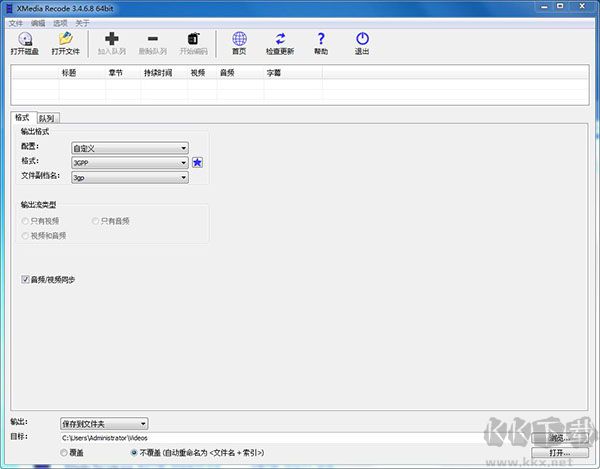Select Video and audio (视频和音频) radio button
Viewport: 600px width, 469px height.
click(x=25, y=236)
